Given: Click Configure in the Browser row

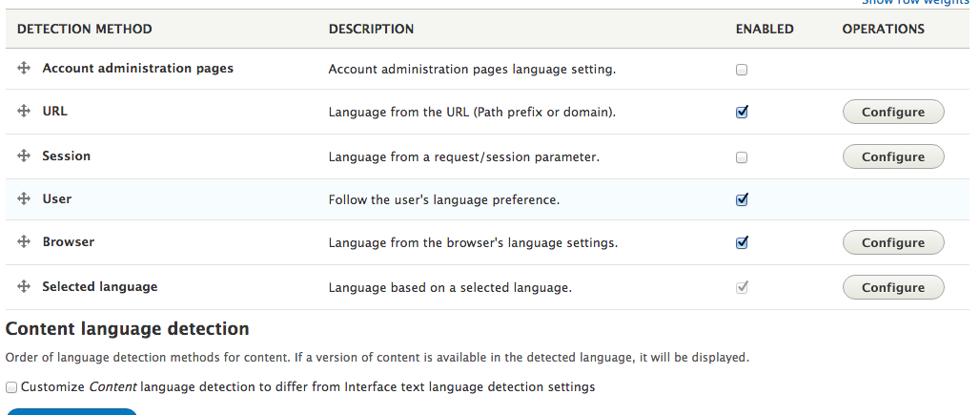Looking at the screenshot, I should click(893, 242).
